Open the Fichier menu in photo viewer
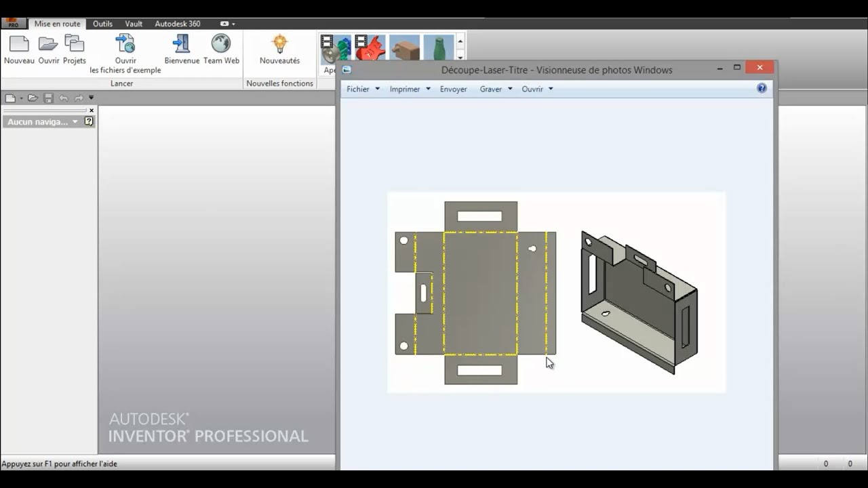The height and width of the screenshot is (488, 868). click(x=363, y=89)
